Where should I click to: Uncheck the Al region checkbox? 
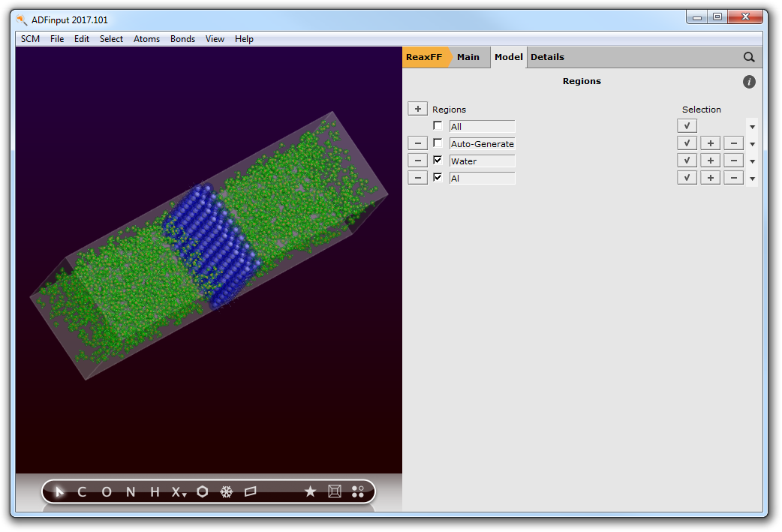(438, 177)
